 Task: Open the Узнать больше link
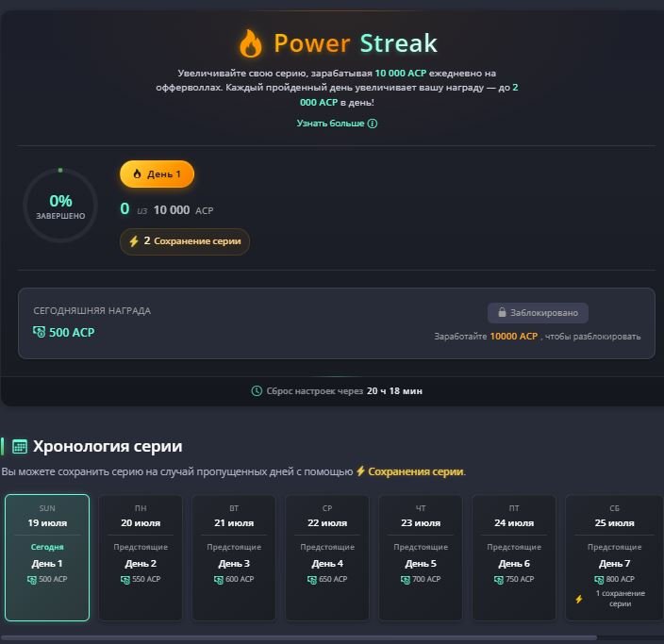tap(337, 124)
